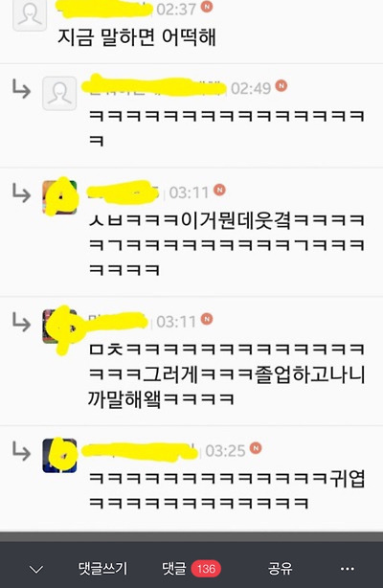This screenshot has height=588, width=383.
Task: Open the more options three-dot menu
Action: point(348,569)
